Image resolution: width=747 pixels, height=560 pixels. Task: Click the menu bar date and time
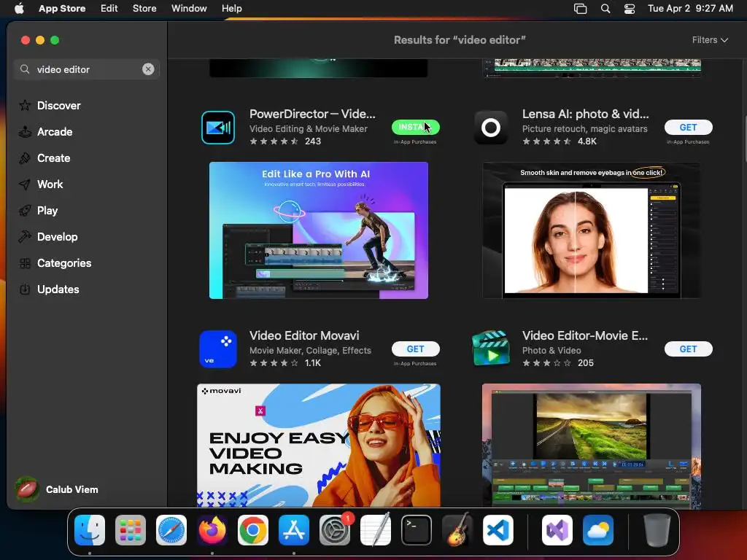(690, 8)
